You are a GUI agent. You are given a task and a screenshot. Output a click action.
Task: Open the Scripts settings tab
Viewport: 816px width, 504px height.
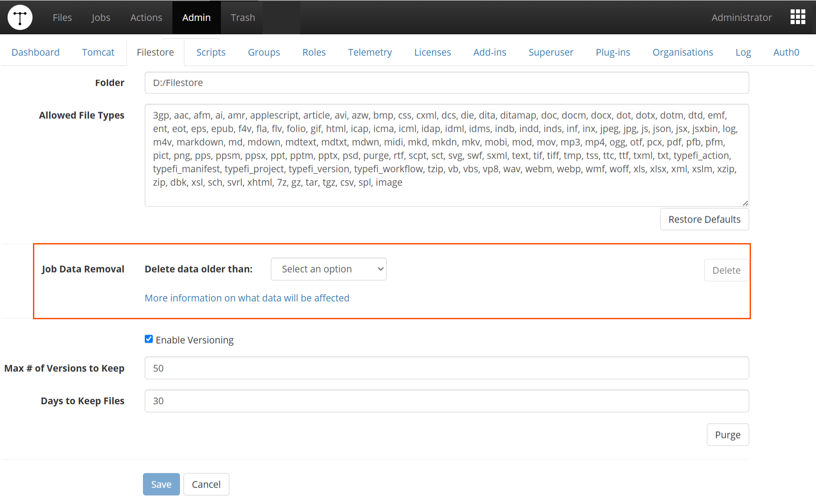(211, 52)
